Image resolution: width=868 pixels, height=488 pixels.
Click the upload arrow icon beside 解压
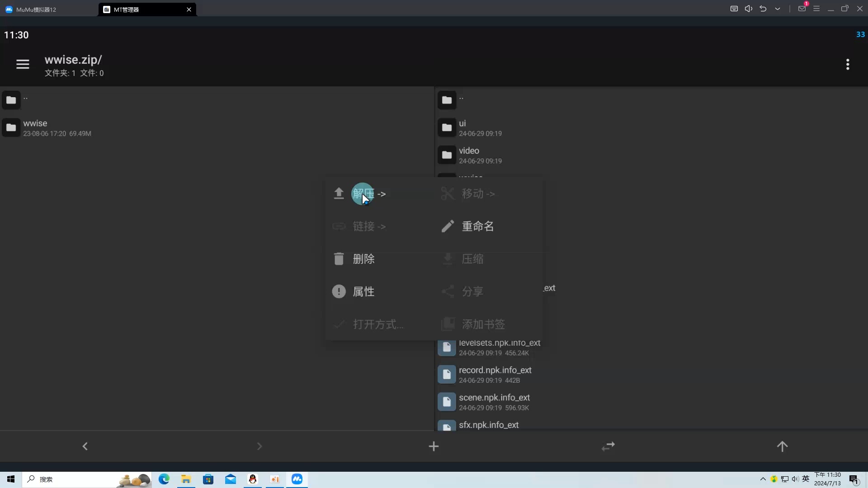tap(339, 193)
